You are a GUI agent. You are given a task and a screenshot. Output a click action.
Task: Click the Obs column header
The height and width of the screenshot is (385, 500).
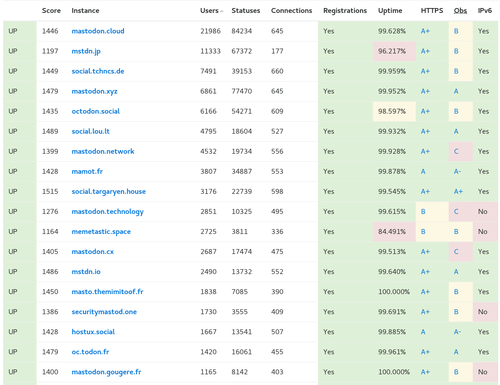[x=460, y=11]
